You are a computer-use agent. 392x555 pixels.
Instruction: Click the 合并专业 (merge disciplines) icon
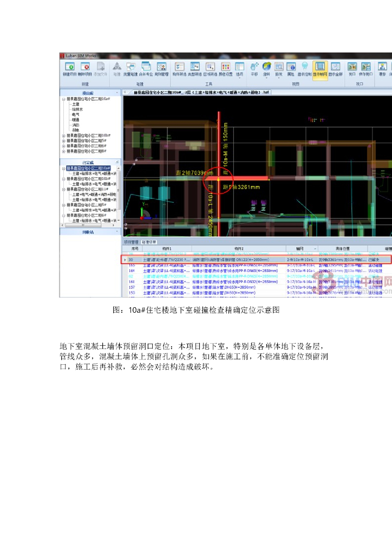146,69
